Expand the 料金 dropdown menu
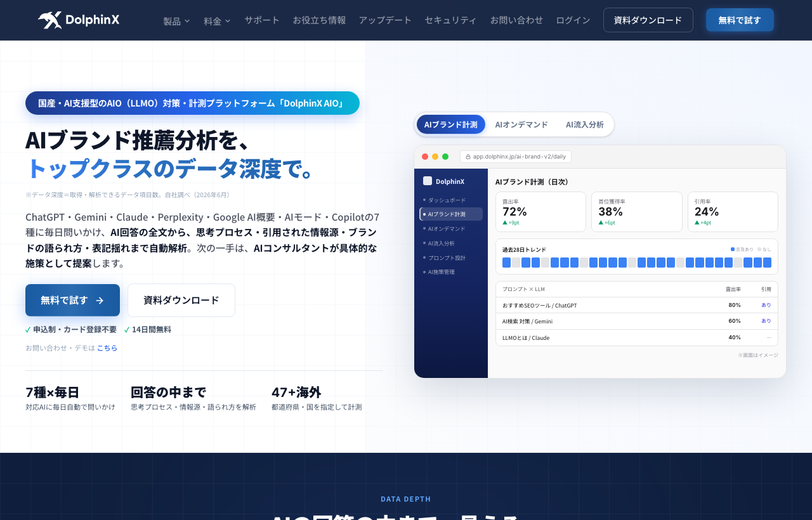The width and height of the screenshot is (812, 520). [217, 21]
